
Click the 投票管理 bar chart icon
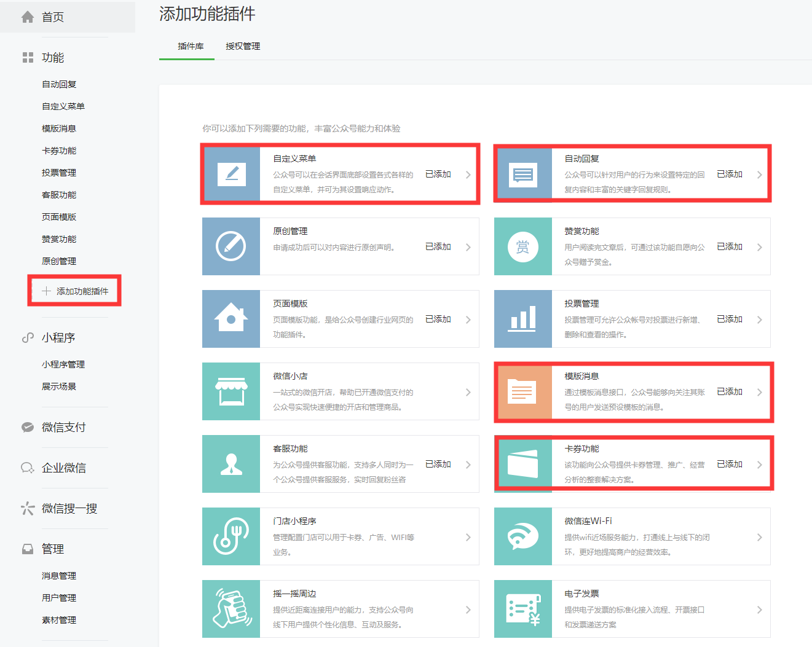click(x=523, y=319)
